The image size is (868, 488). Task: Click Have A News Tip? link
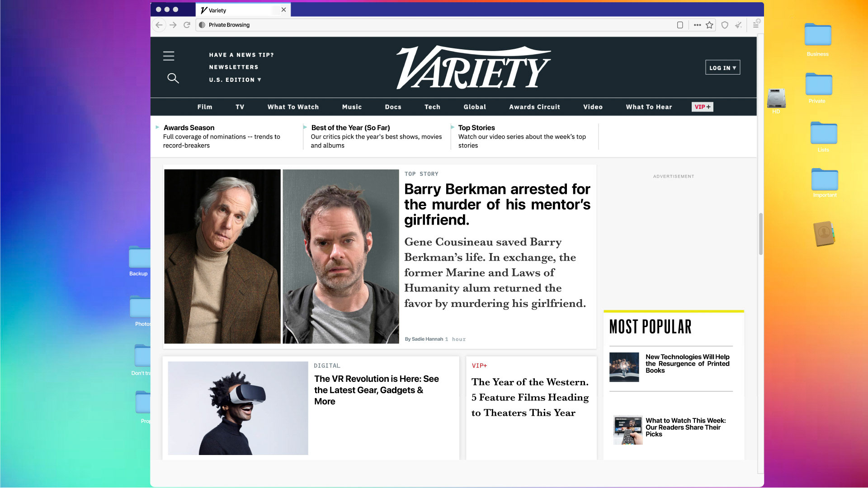241,55
